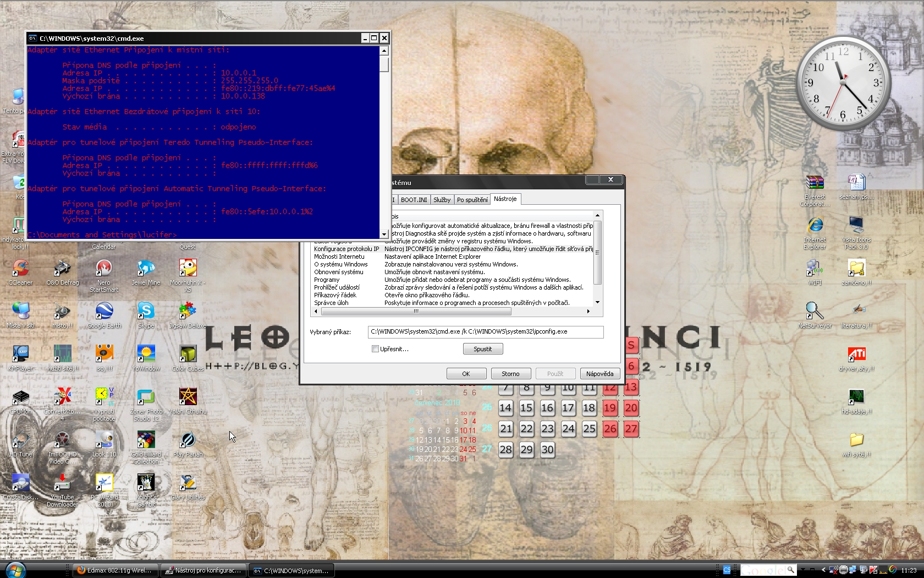Switch to the BOOT.INI tab
Screen dimensions: 924x578
pos(414,200)
